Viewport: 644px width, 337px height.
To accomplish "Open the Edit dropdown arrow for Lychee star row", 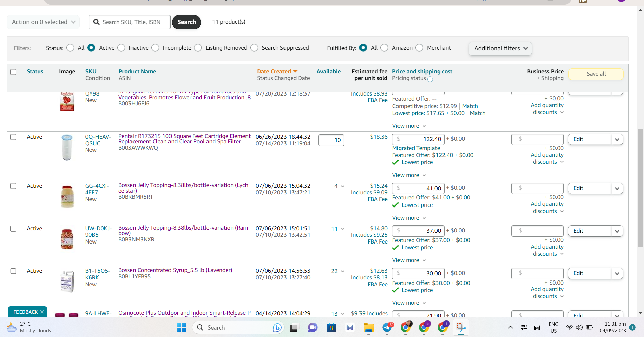I will click(617, 188).
